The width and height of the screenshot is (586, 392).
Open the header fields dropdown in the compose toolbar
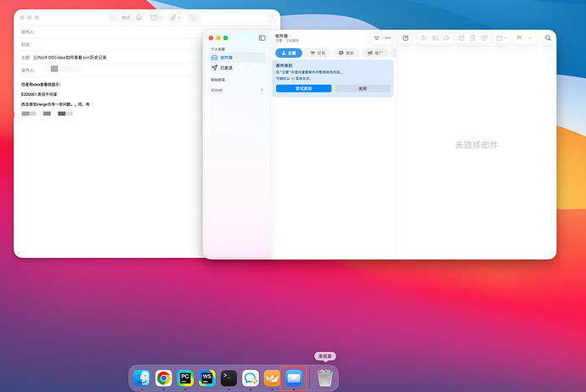pos(156,18)
